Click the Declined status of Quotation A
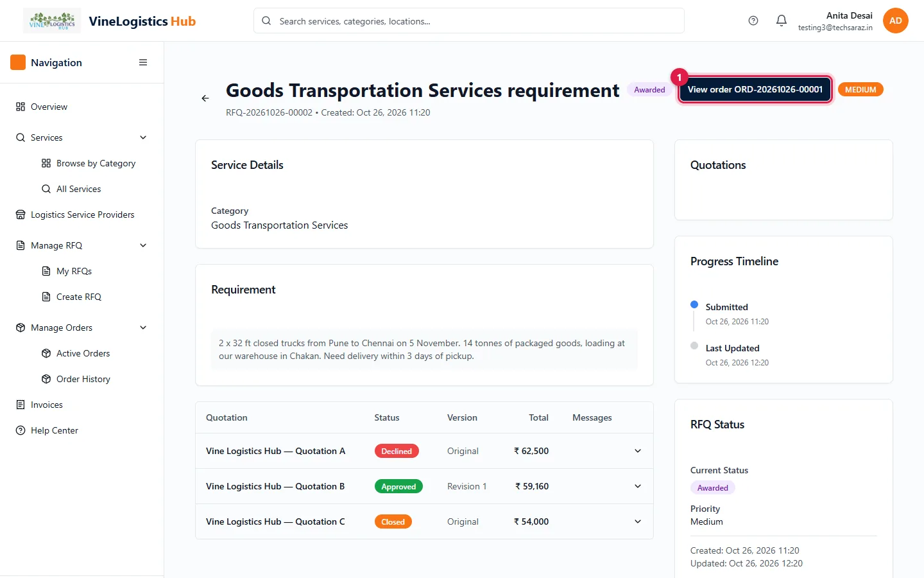Screen dimensions: 924x578 pos(397,451)
